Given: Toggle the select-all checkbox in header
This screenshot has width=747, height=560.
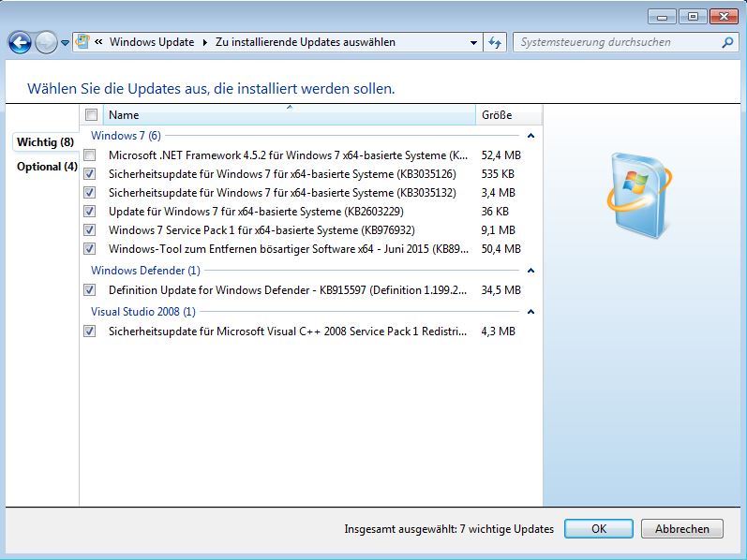Looking at the screenshot, I should click(x=91, y=115).
